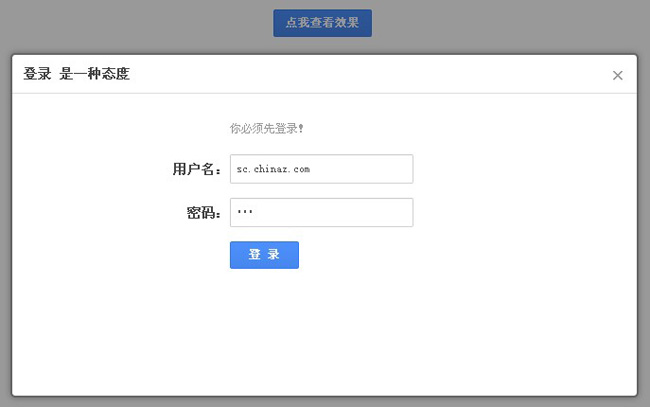The width and height of the screenshot is (650, 407).
Task: Click the "点我查看效果" button
Action: tap(322, 23)
